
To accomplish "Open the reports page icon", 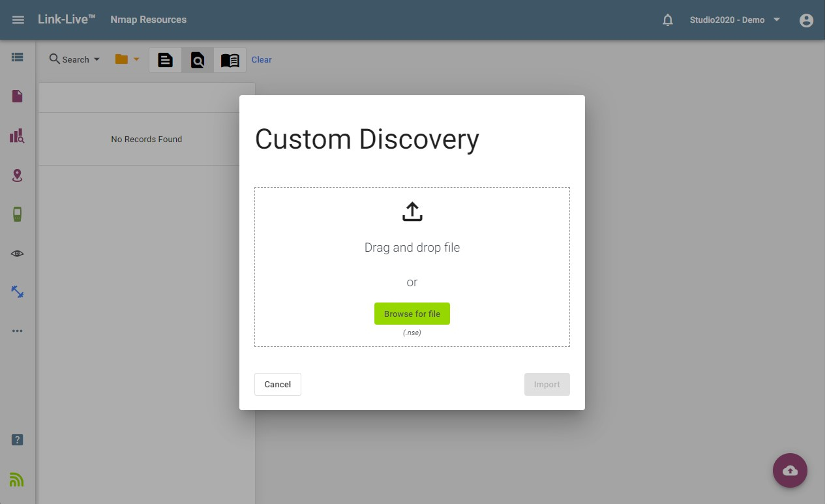I will coord(17,96).
